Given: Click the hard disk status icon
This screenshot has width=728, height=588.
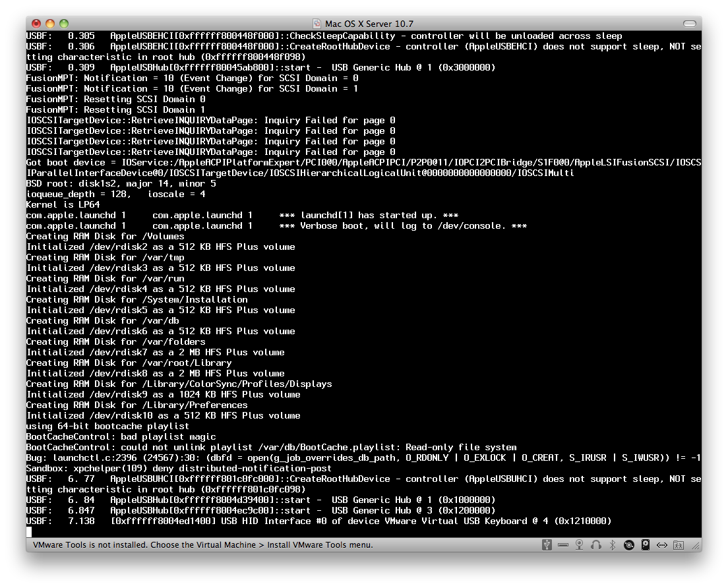Looking at the screenshot, I should tap(646, 545).
